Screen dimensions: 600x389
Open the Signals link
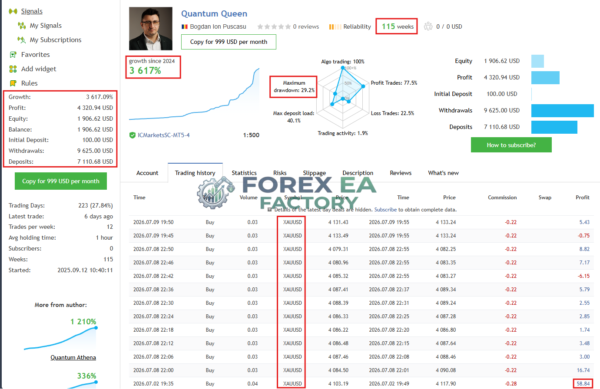(32, 11)
